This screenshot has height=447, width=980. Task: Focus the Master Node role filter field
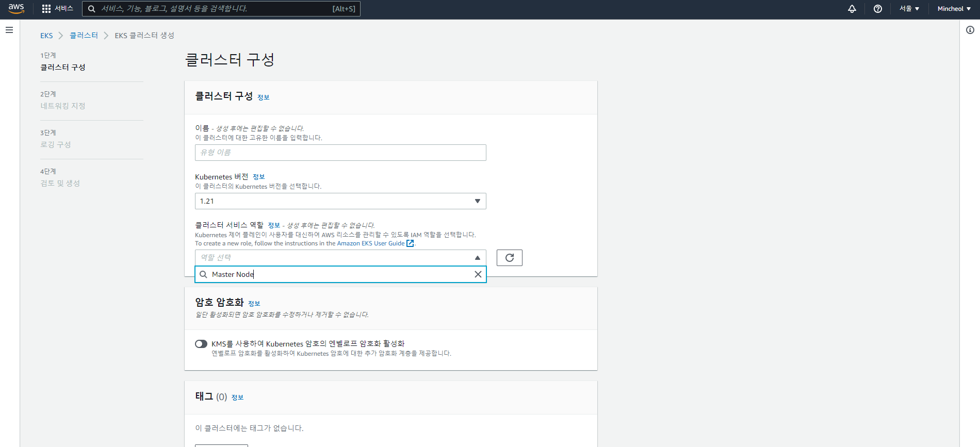(x=340, y=274)
